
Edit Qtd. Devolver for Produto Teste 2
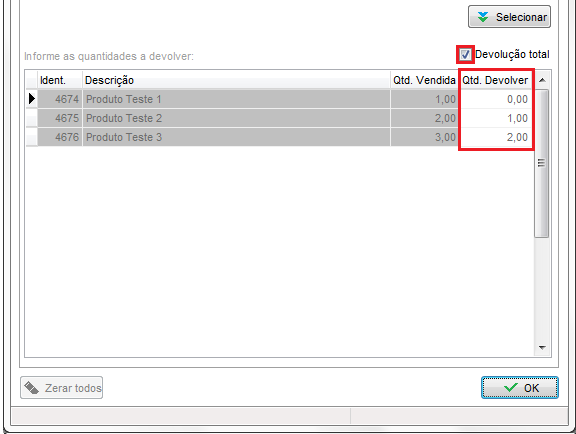point(495,118)
